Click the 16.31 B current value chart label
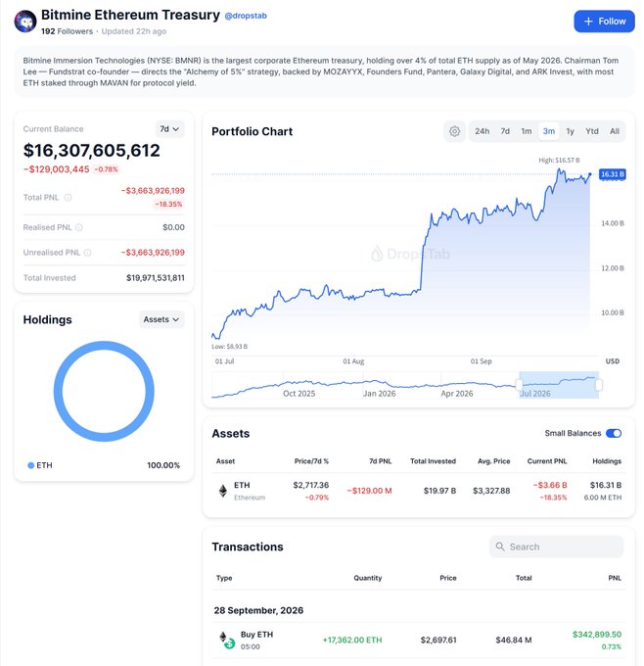This screenshot has height=666, width=644. click(x=612, y=174)
